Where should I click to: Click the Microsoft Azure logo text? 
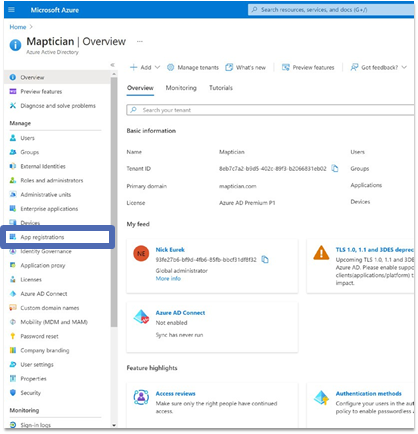coord(55,10)
